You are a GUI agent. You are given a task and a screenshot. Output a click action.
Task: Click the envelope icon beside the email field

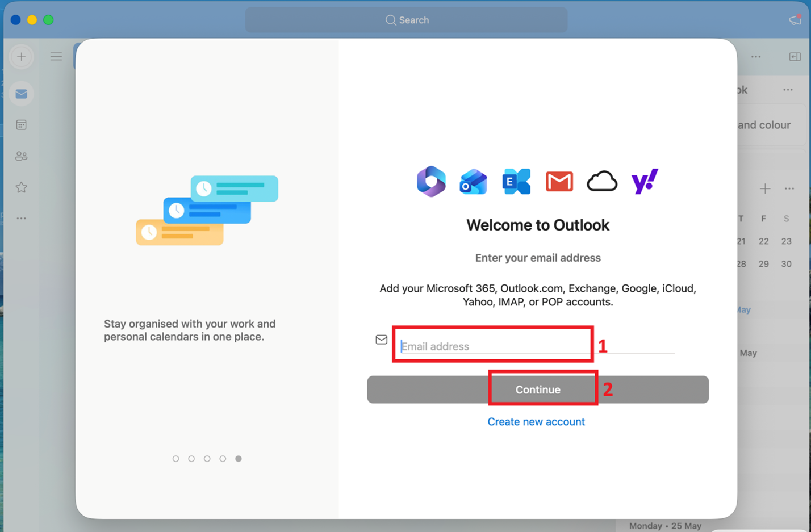[x=382, y=340]
